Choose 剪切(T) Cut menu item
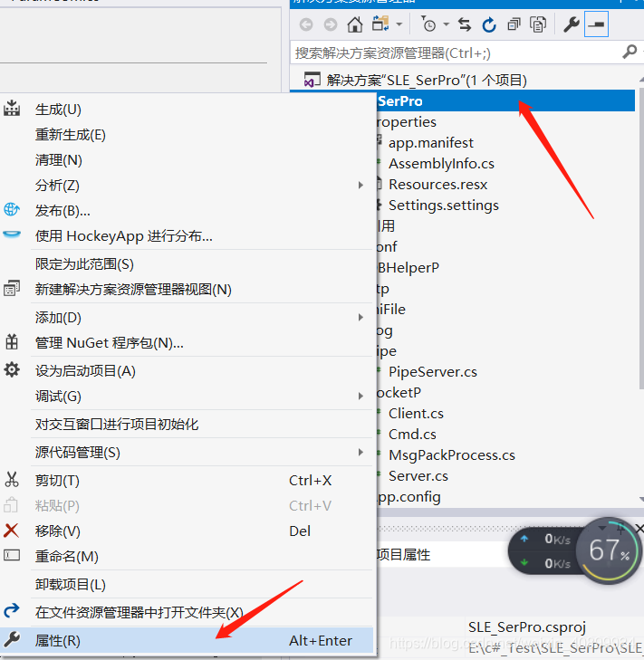Screen dimensions: 644x660 coord(187,480)
